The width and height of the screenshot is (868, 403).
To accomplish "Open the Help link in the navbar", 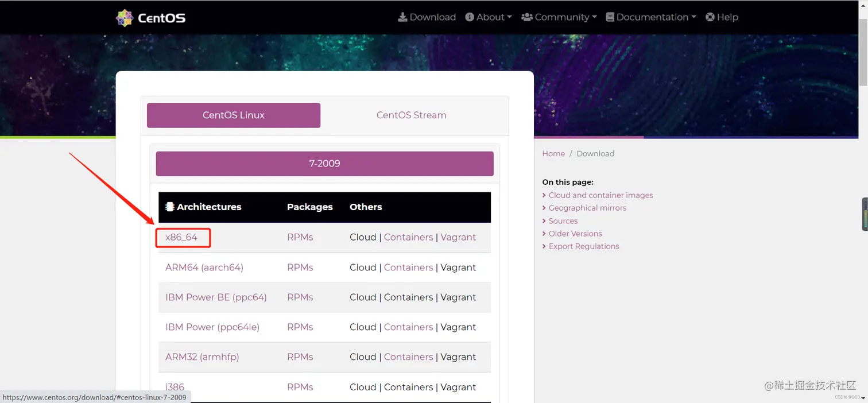I will (722, 17).
